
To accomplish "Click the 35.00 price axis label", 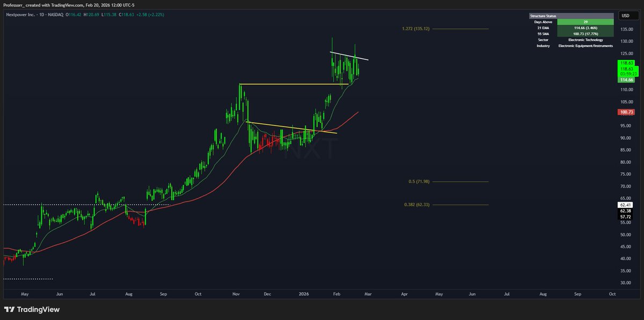I will (x=626, y=271).
